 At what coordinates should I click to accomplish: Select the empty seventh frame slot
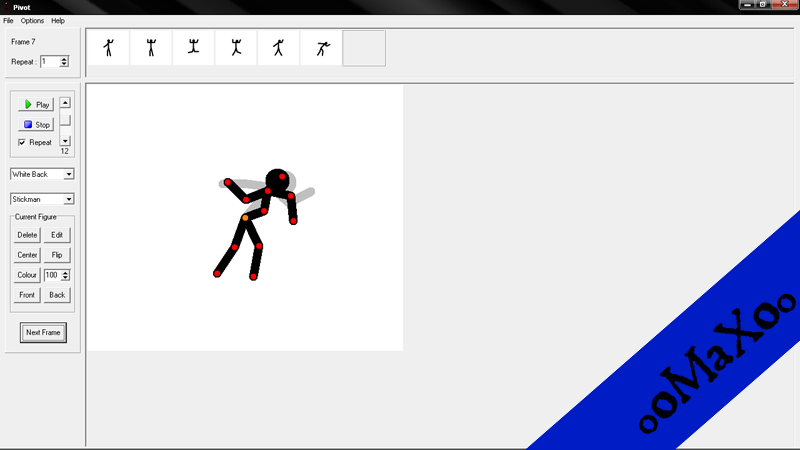point(364,48)
